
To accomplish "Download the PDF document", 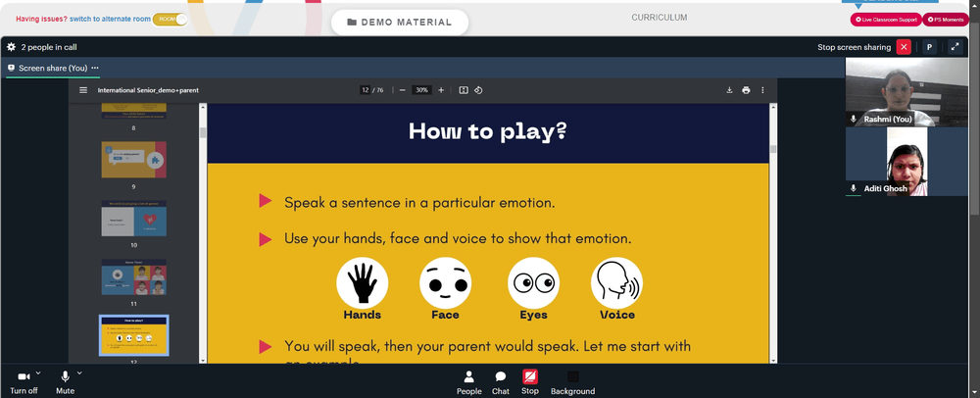I will 729,90.
